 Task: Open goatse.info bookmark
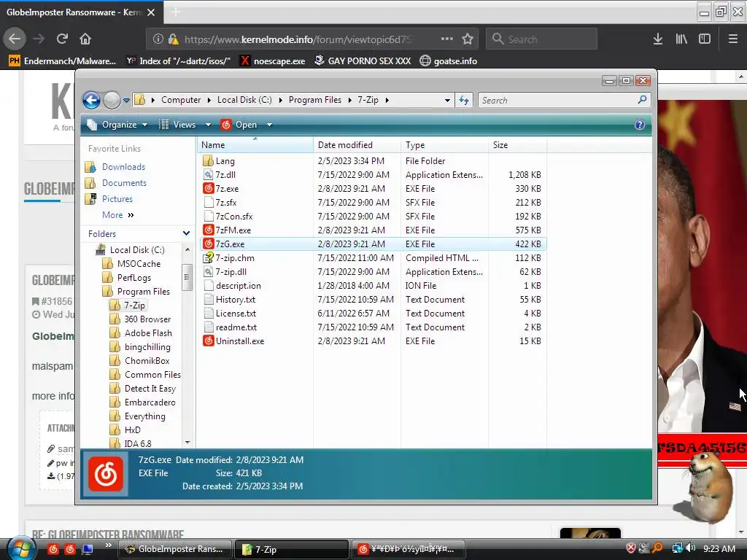[x=449, y=61]
